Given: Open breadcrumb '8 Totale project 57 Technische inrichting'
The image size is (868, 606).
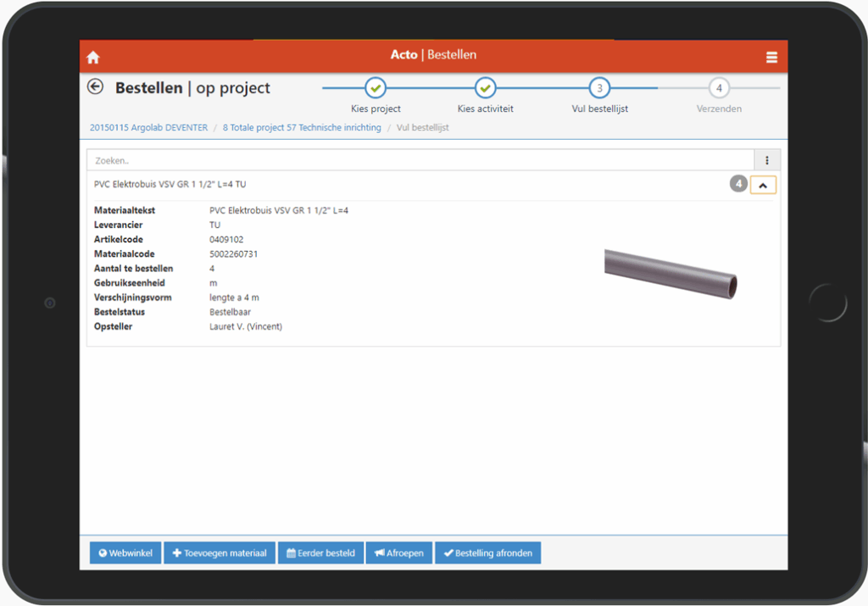Looking at the screenshot, I should (302, 128).
